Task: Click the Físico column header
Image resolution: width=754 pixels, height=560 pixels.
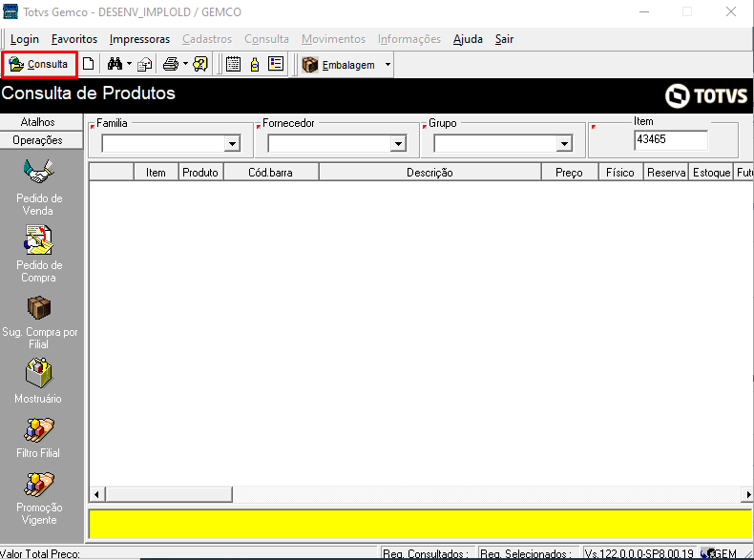Action: coord(620,172)
